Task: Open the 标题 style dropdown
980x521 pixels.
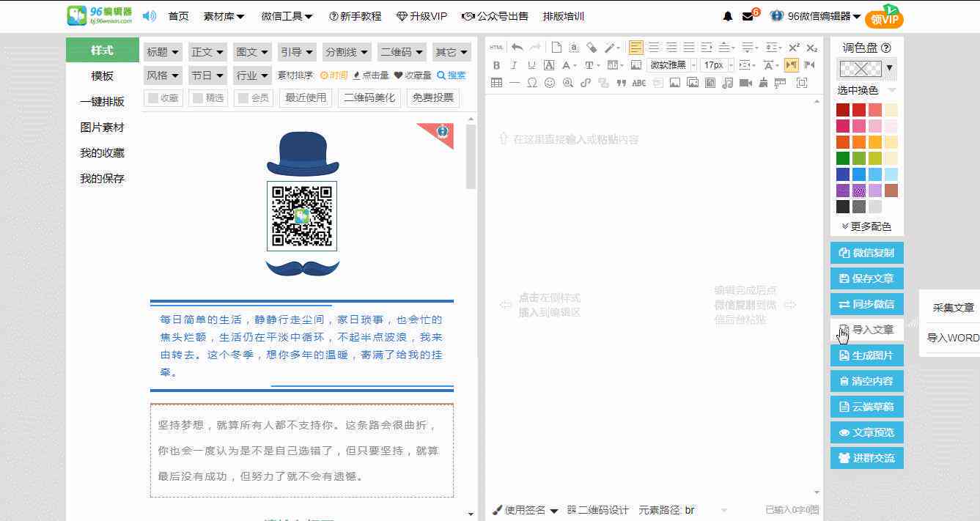Action: pos(161,52)
